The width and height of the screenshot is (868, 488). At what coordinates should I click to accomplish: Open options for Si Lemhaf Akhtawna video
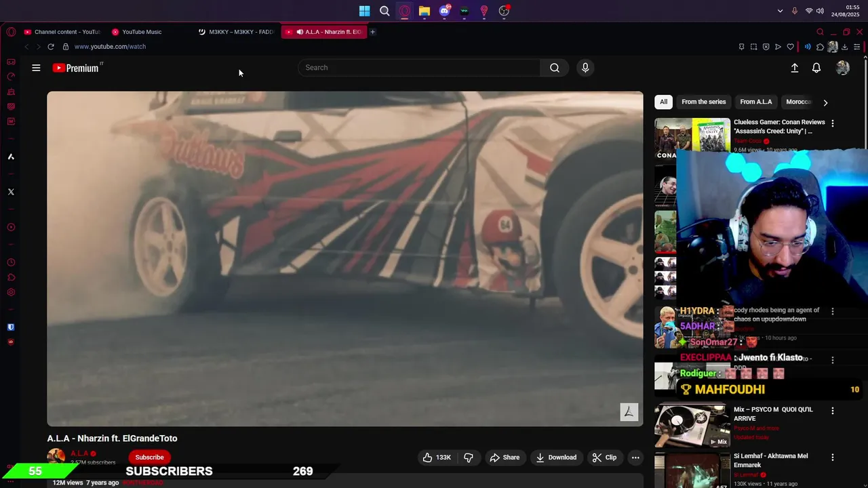coord(833,457)
